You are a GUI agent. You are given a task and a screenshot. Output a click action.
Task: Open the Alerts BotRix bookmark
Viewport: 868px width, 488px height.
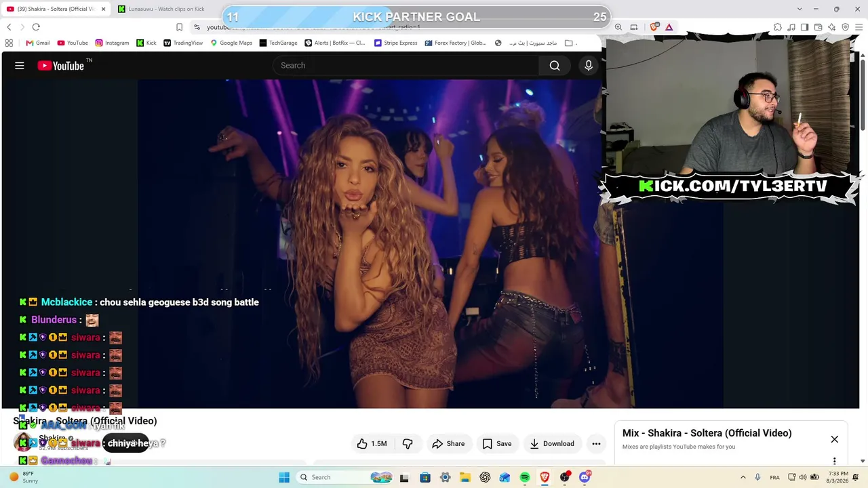pos(335,43)
